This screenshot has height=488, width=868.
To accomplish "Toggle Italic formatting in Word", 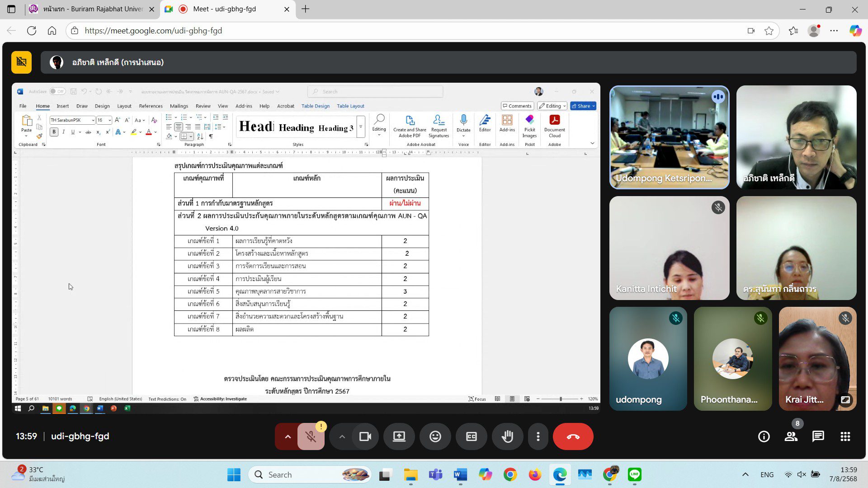I will coord(63,132).
